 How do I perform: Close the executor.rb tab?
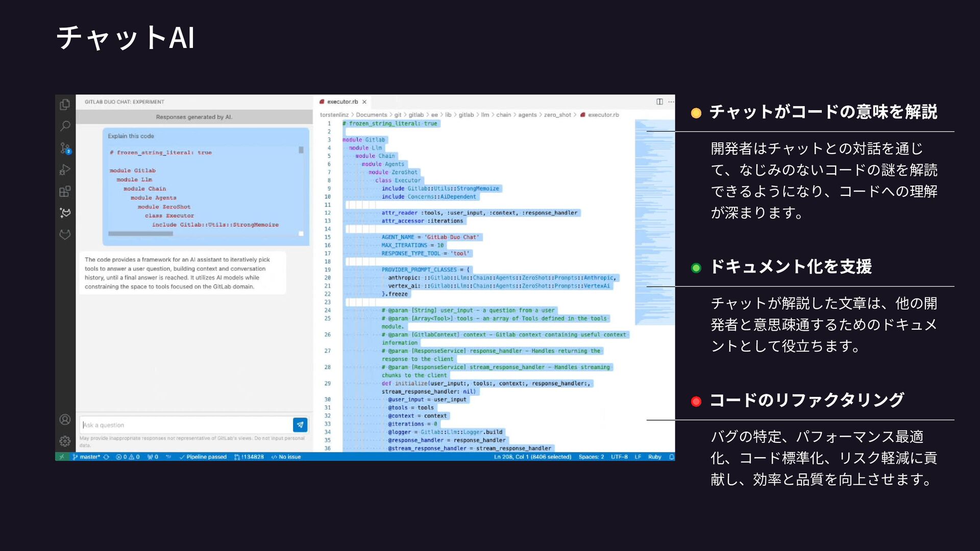point(364,102)
